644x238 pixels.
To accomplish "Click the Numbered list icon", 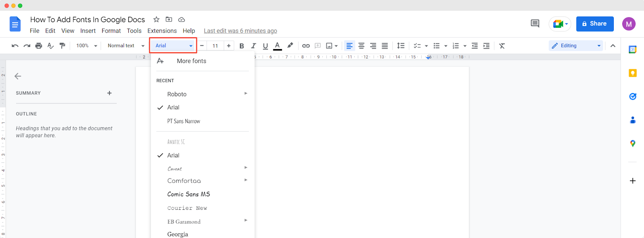I will coord(456,46).
